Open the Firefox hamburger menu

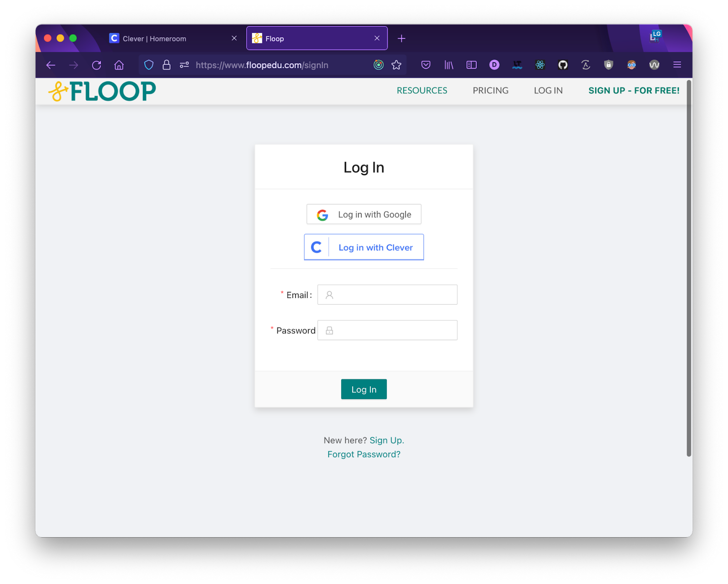677,65
